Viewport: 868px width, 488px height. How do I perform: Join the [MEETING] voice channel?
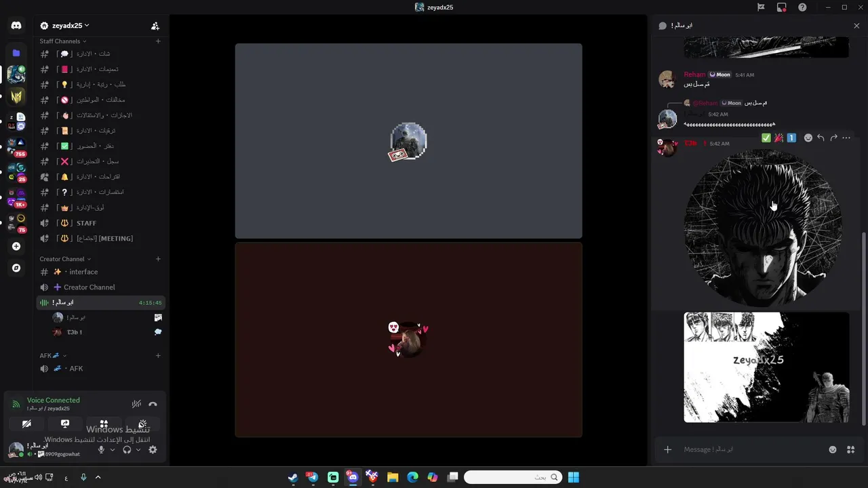(x=101, y=239)
